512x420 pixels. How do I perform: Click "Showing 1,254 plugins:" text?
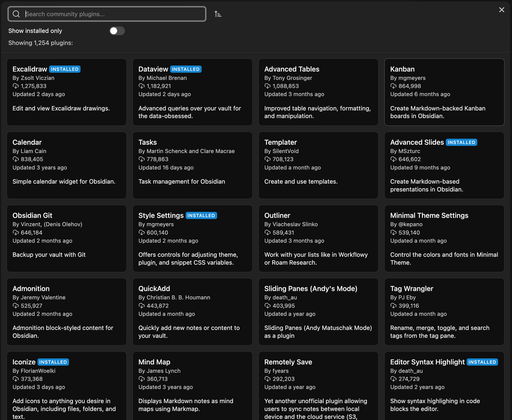tap(41, 43)
